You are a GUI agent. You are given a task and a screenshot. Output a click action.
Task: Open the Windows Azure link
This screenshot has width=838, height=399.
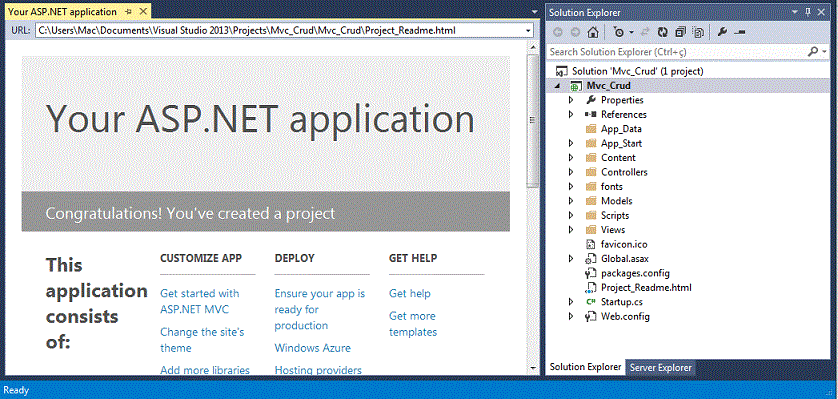pos(313,348)
